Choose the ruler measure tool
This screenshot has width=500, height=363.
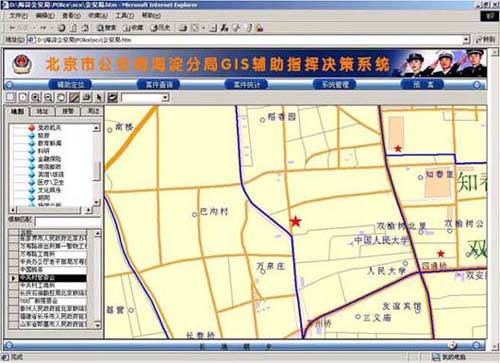click(74, 97)
